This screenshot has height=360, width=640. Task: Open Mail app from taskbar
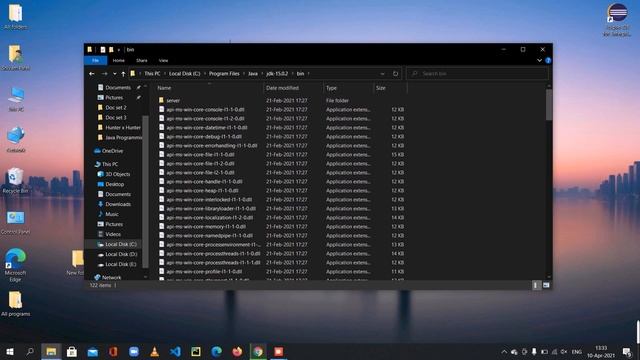click(x=93, y=352)
